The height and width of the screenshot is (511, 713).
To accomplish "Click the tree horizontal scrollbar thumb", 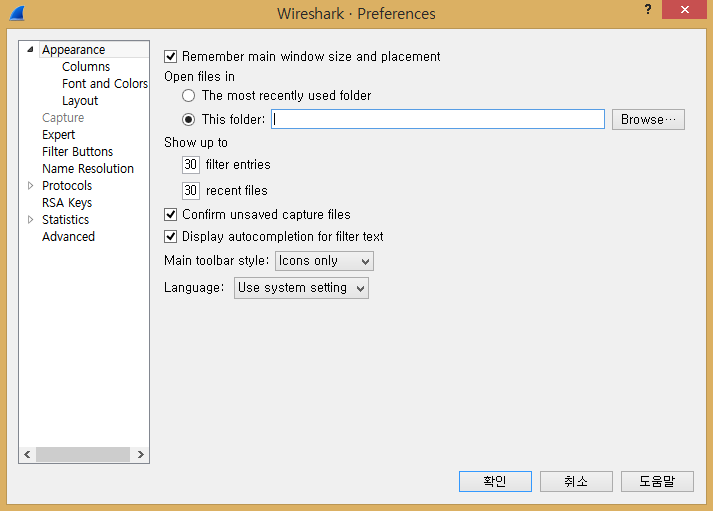I will pyautogui.click(x=83, y=454).
